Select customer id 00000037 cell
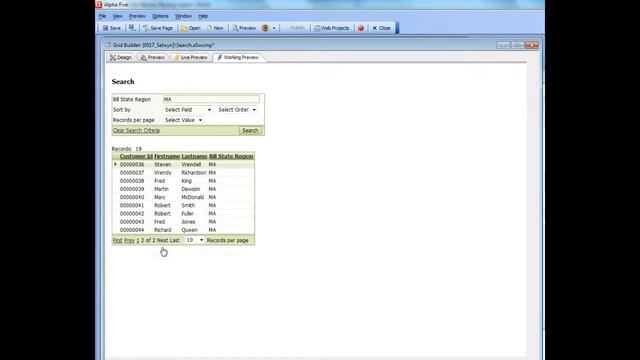Screen dimensions: 640x360 [132, 173]
